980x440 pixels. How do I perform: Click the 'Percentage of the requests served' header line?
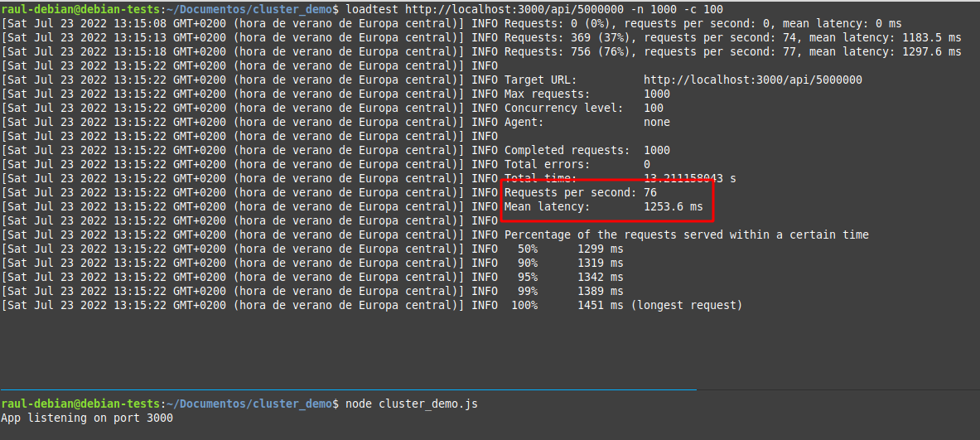pyautogui.click(x=686, y=235)
